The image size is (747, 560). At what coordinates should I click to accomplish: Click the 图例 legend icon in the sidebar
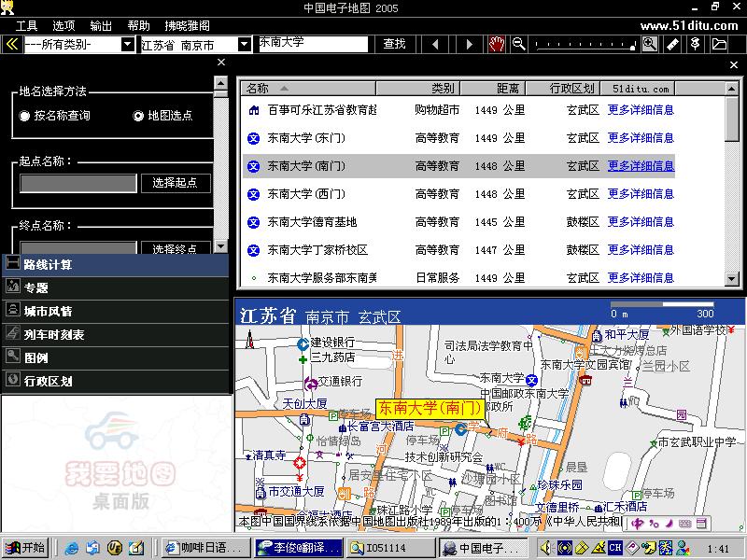pos(13,356)
